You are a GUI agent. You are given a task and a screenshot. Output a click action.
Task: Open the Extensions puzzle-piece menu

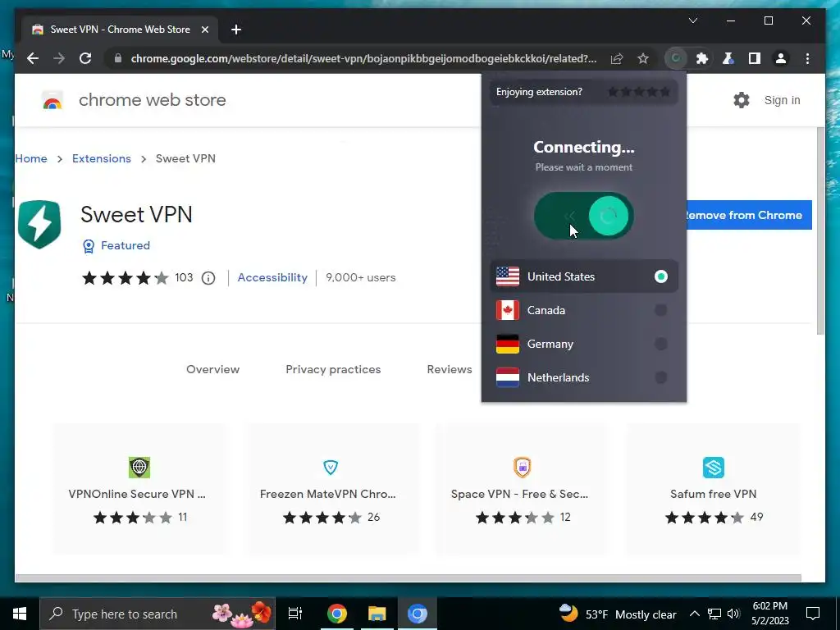[702, 58]
